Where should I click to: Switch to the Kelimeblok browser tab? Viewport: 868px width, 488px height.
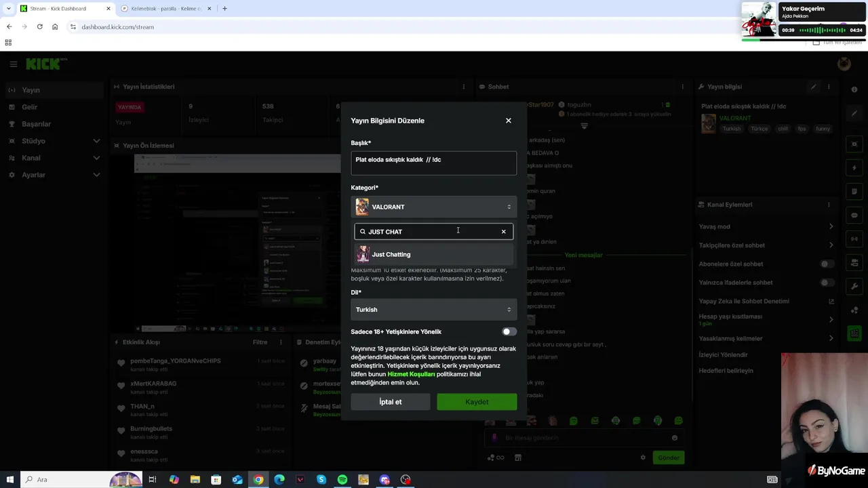tap(165, 9)
